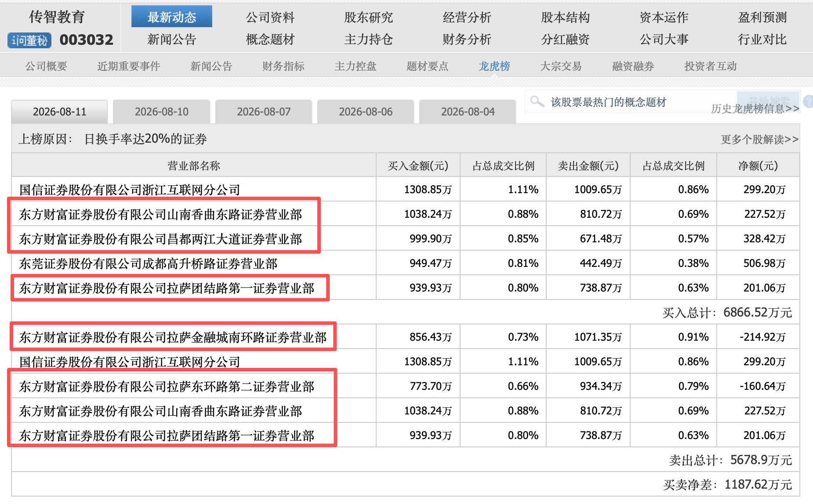Select 经营分析 in the navigation
This screenshot has height=504, width=813.
467,17
